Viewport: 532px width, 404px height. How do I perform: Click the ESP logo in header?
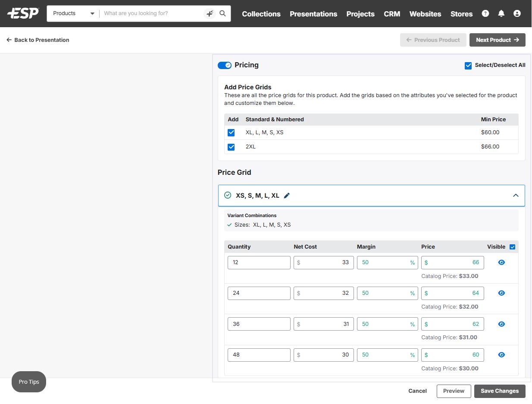[x=23, y=13]
